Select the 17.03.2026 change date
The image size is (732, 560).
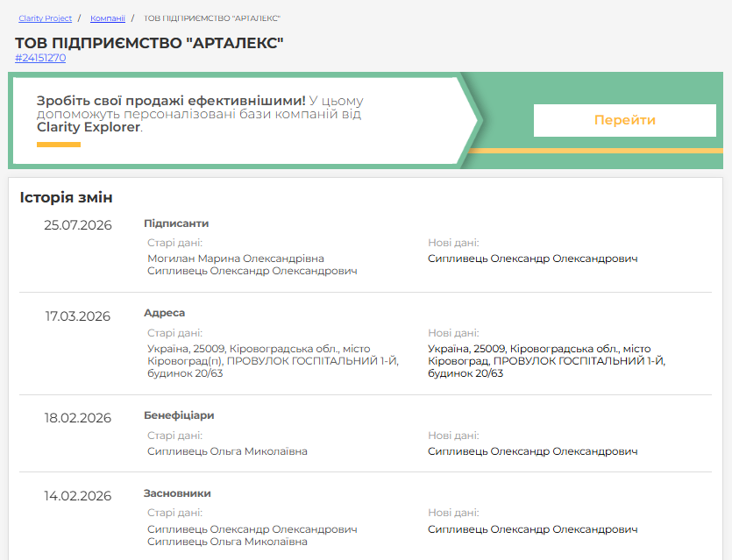[x=78, y=316]
